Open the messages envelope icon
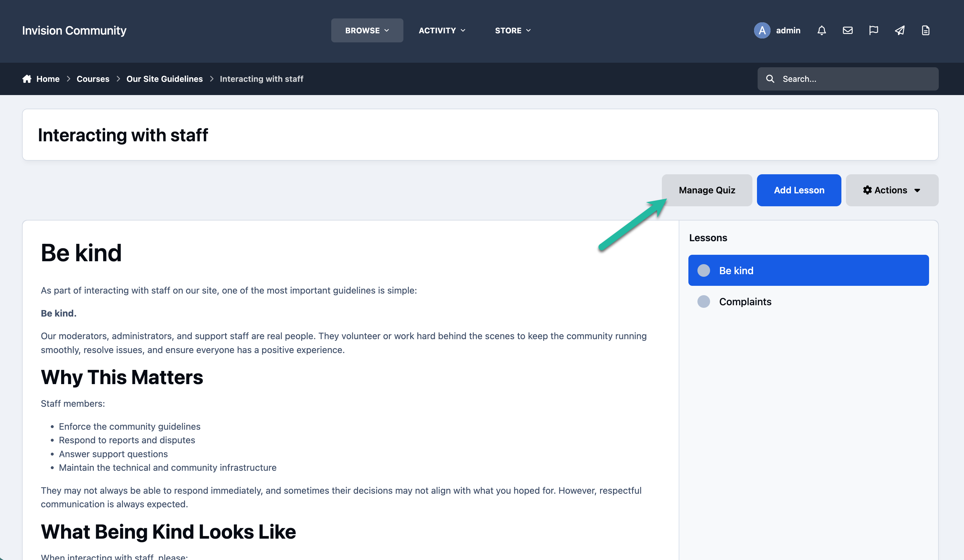This screenshot has height=560, width=964. [847, 30]
